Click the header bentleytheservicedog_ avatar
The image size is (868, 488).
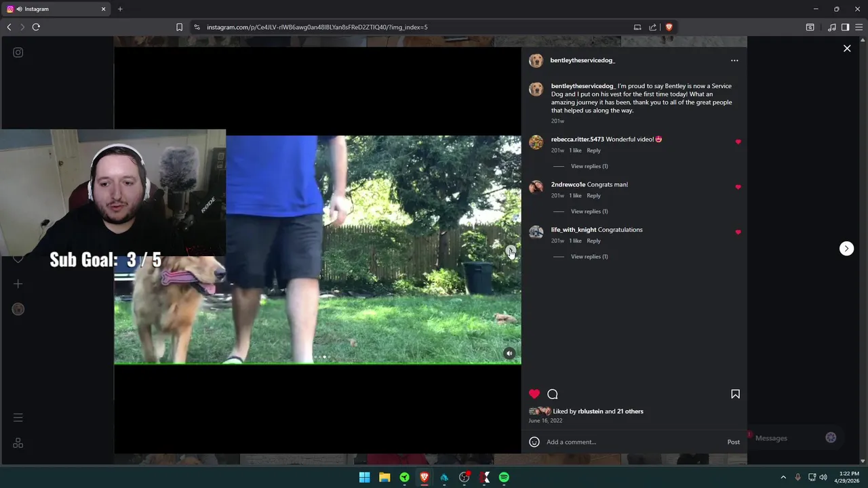536,60
